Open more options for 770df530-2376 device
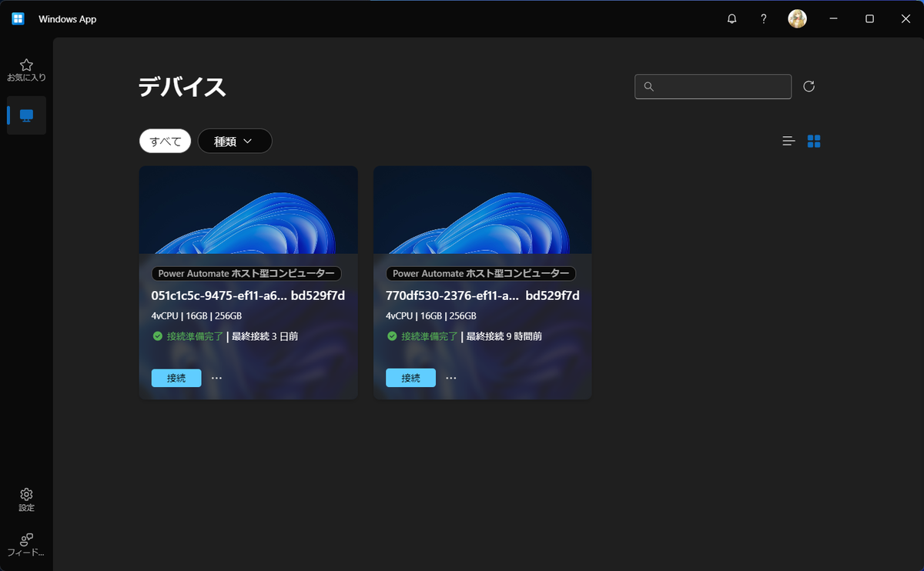The height and width of the screenshot is (571, 924). [451, 378]
